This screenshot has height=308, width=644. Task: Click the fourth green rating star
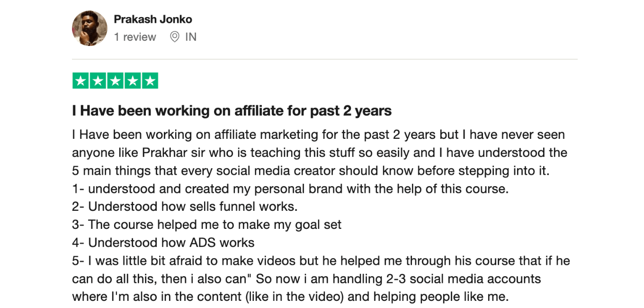[133, 81]
